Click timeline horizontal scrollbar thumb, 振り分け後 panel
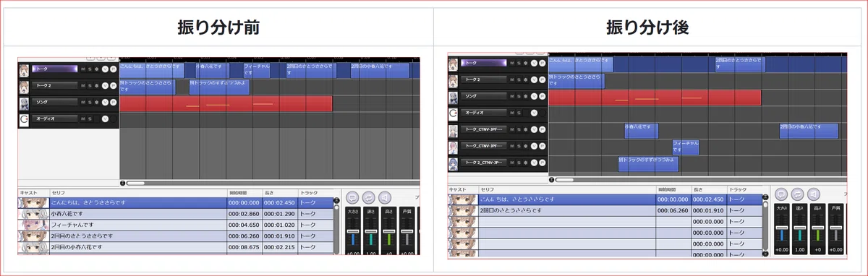The image size is (868, 276). (x=564, y=179)
